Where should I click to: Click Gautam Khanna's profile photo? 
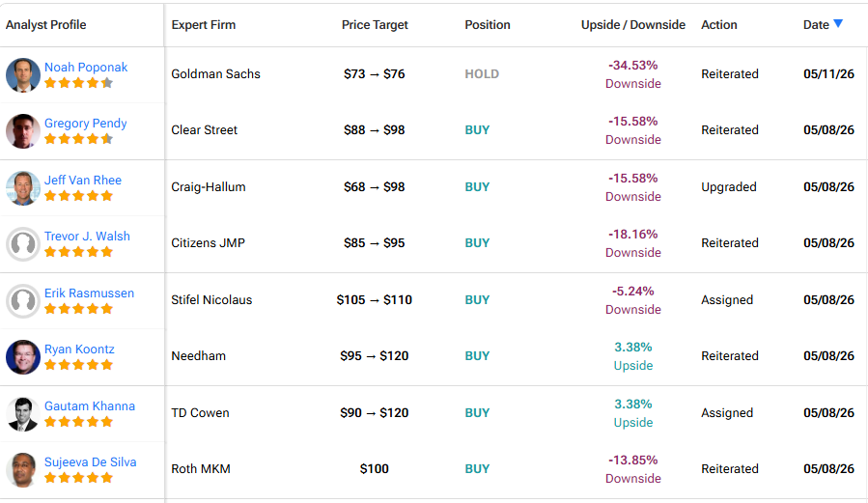(x=23, y=414)
